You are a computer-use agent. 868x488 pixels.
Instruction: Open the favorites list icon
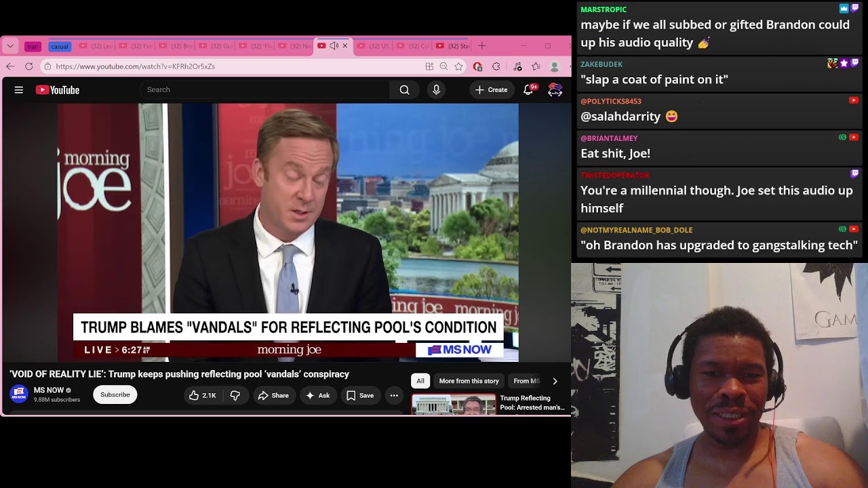(536, 66)
